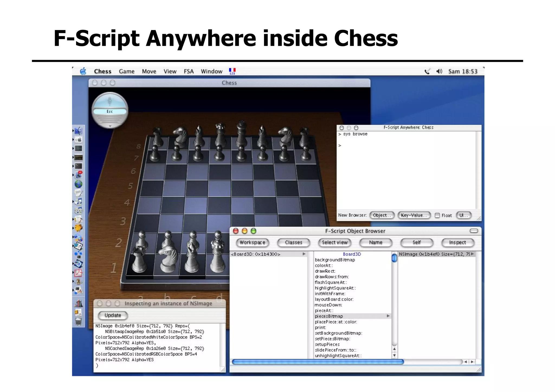Image resolution: width=555 pixels, height=392 pixels.
Task: Expand the <Board3D: 0x1b4300> row arrow
Action: coord(304,254)
